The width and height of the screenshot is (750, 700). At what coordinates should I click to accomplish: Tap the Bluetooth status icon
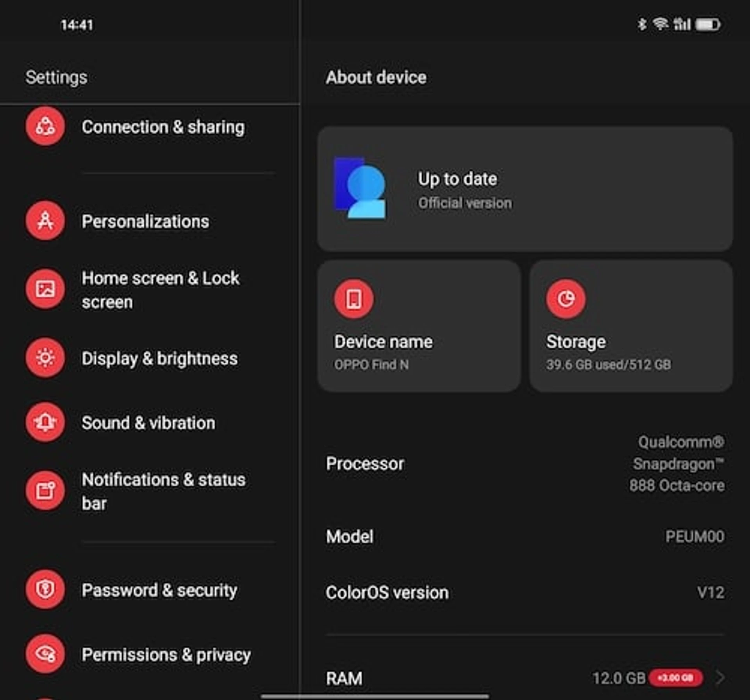tap(642, 24)
